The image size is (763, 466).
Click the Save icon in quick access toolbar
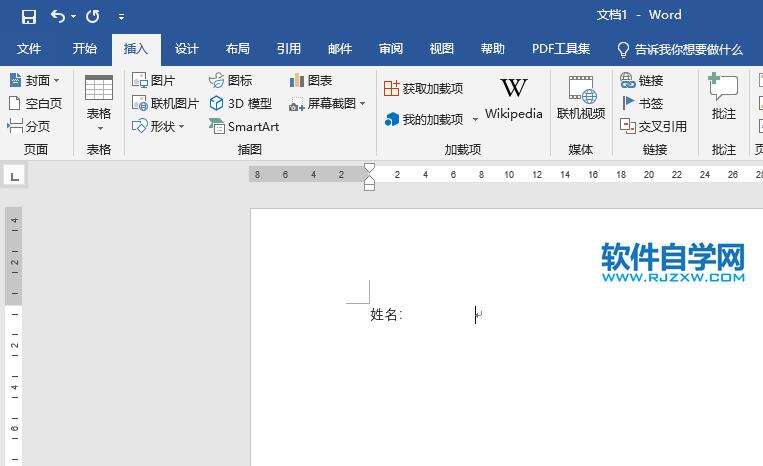coord(29,17)
